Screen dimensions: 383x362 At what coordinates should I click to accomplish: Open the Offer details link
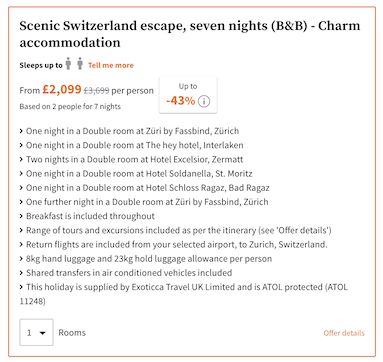pyautogui.click(x=344, y=333)
